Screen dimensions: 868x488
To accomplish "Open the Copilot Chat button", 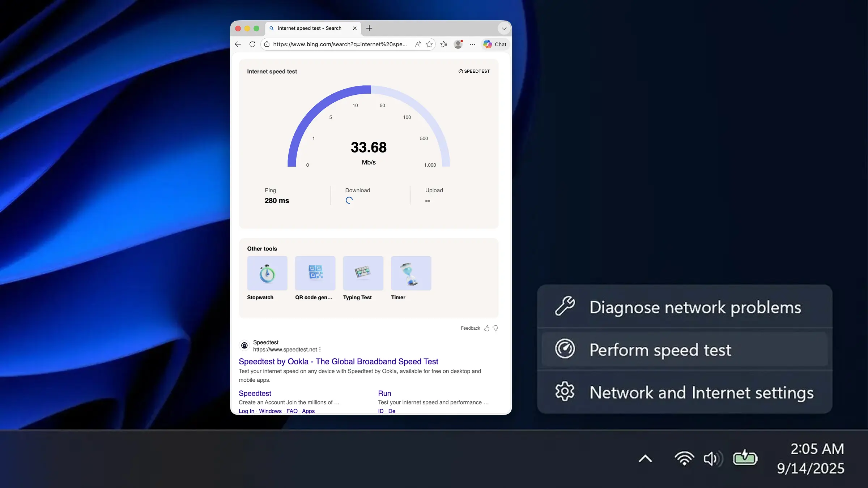I will 495,44.
